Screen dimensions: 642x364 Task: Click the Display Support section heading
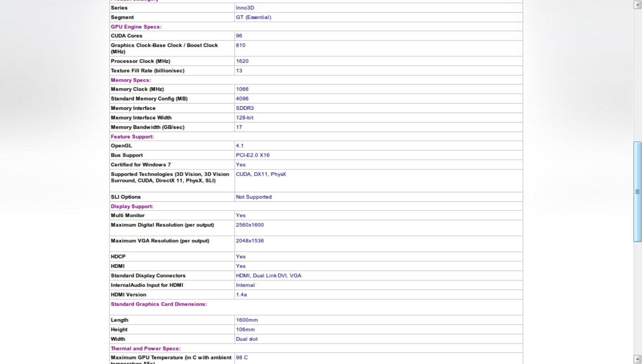click(x=132, y=206)
